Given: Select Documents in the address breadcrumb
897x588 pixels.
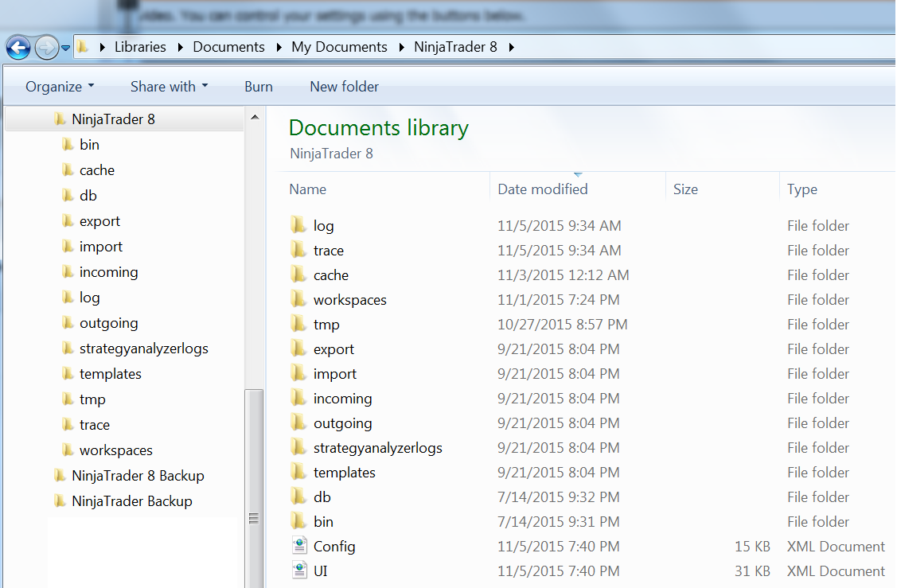Looking at the screenshot, I should (229, 47).
